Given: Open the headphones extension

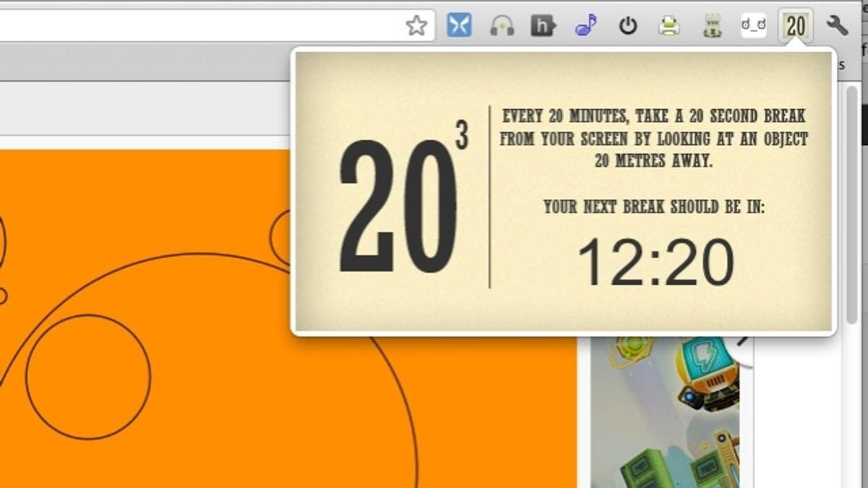Looking at the screenshot, I should [501, 27].
